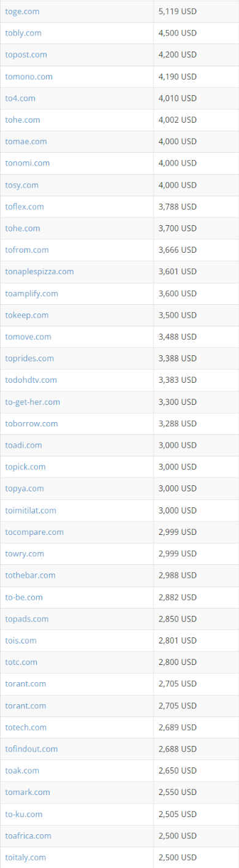Image resolution: width=239 pixels, height=868 pixels.
Task: Open the tokeep.com domain
Action: (x=27, y=315)
